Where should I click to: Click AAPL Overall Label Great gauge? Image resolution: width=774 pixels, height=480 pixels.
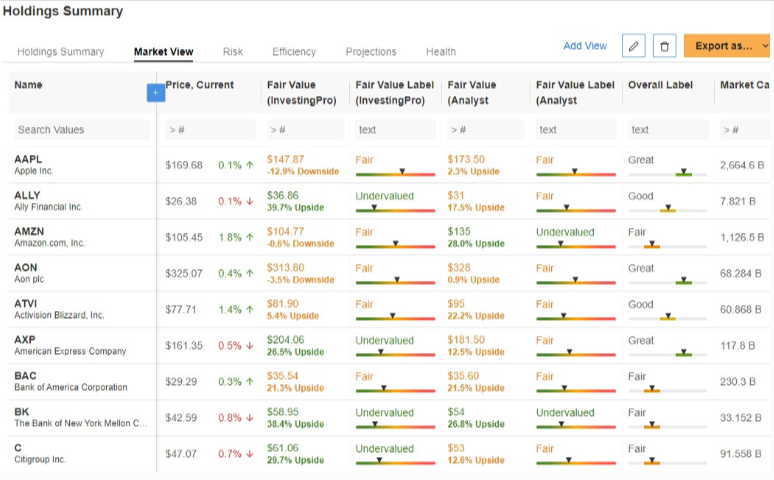pos(667,173)
